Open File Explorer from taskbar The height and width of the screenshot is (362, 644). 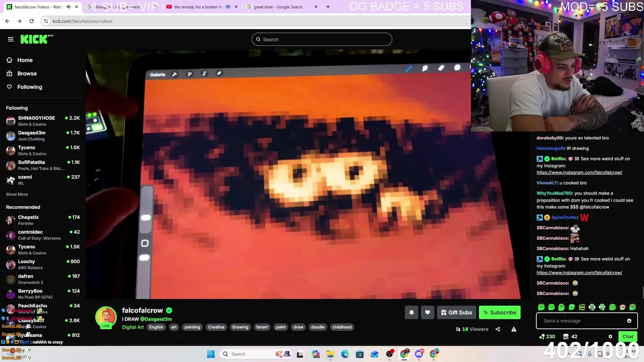(x=330, y=354)
